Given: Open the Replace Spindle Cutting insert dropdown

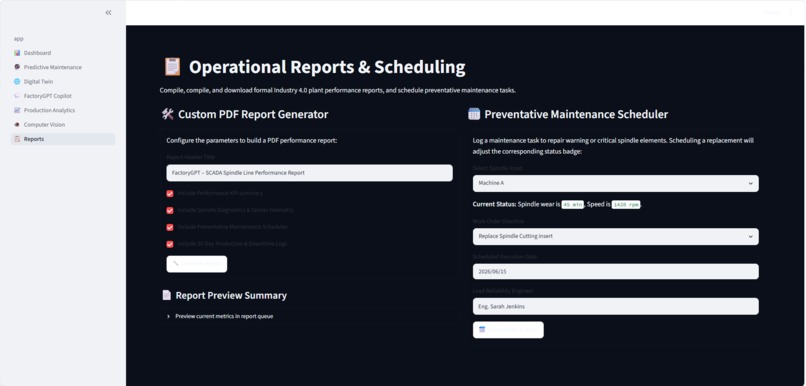Looking at the screenshot, I should (x=615, y=236).
